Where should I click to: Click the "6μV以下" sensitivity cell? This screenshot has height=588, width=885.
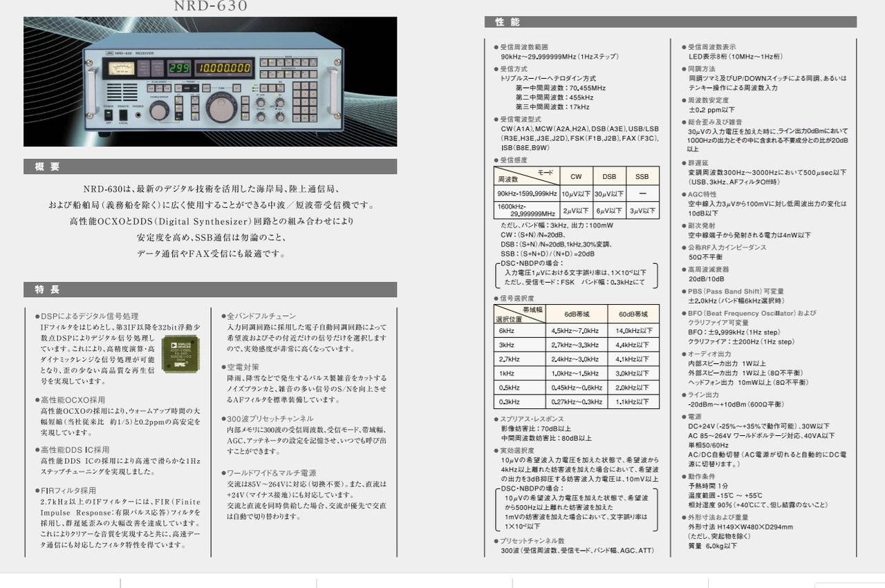(x=608, y=211)
